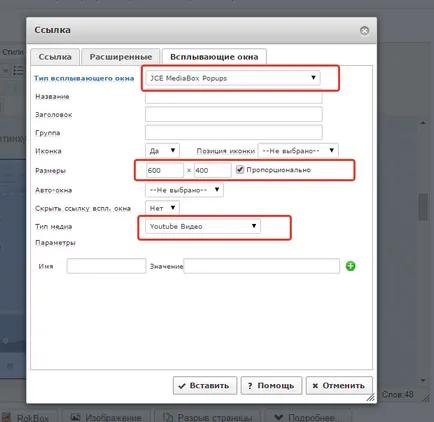Click the list icon in the editor toolbar

coord(18,70)
